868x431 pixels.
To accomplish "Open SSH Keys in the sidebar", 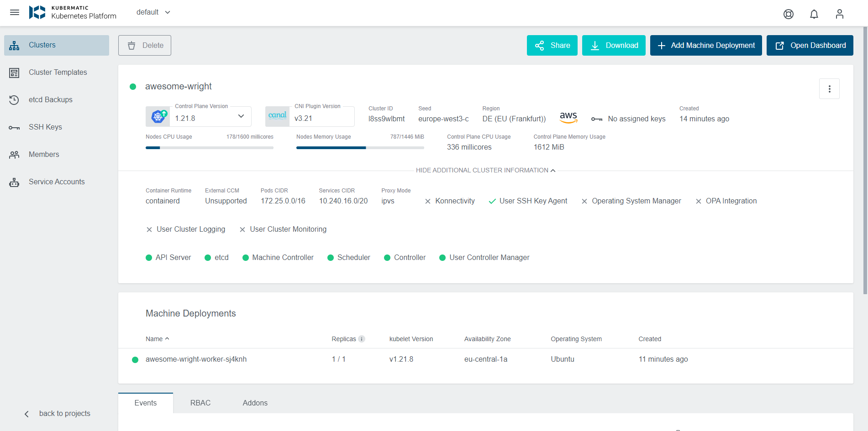I will tap(45, 127).
